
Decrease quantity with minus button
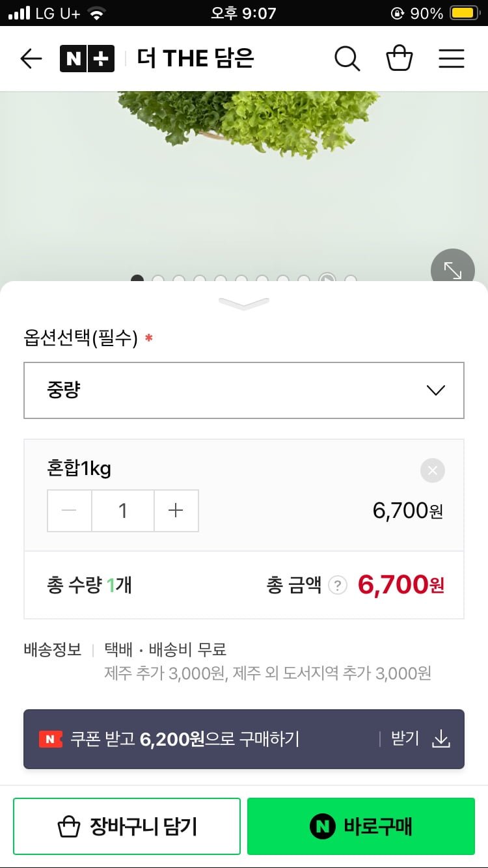[x=69, y=511]
